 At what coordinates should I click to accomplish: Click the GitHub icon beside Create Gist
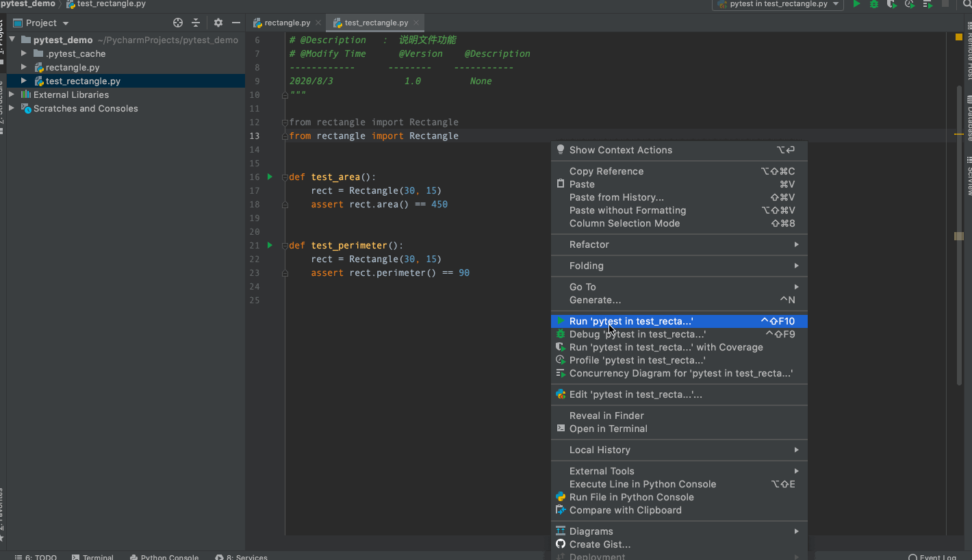(561, 544)
